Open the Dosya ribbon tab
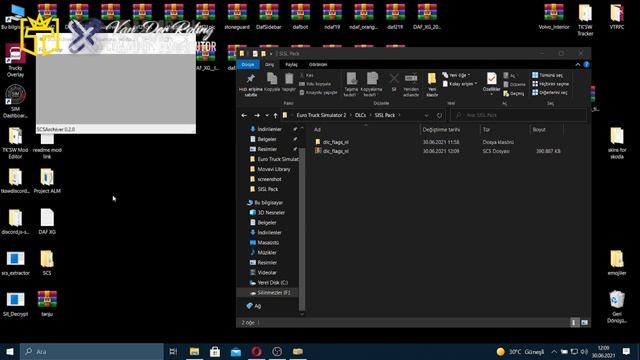Screen dimensions: 640x360 coord(248,64)
